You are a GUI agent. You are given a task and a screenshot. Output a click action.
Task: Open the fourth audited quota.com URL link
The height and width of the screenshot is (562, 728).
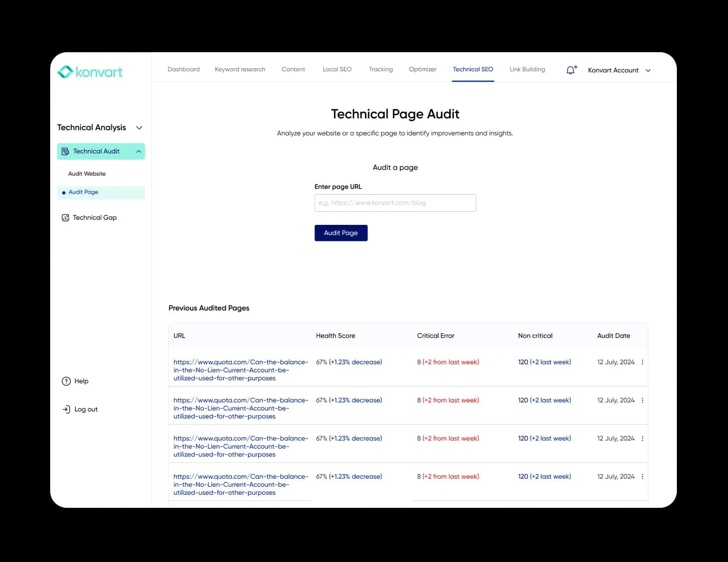(241, 485)
